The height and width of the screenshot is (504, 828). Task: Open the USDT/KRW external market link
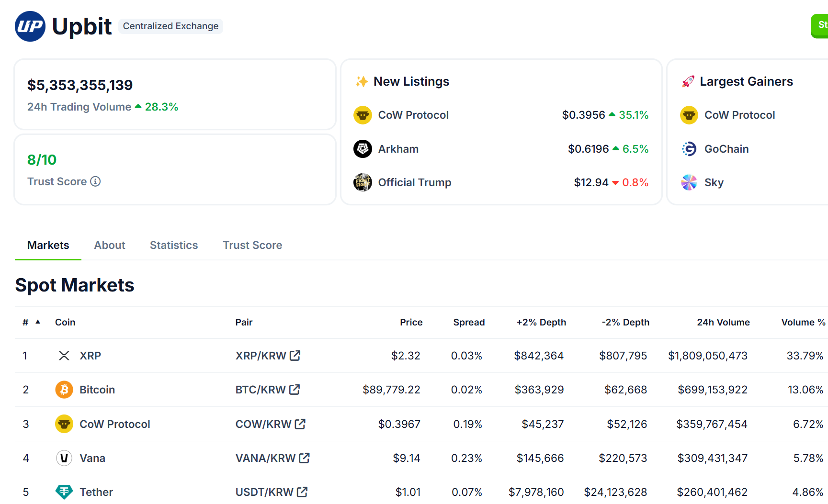pos(302,492)
